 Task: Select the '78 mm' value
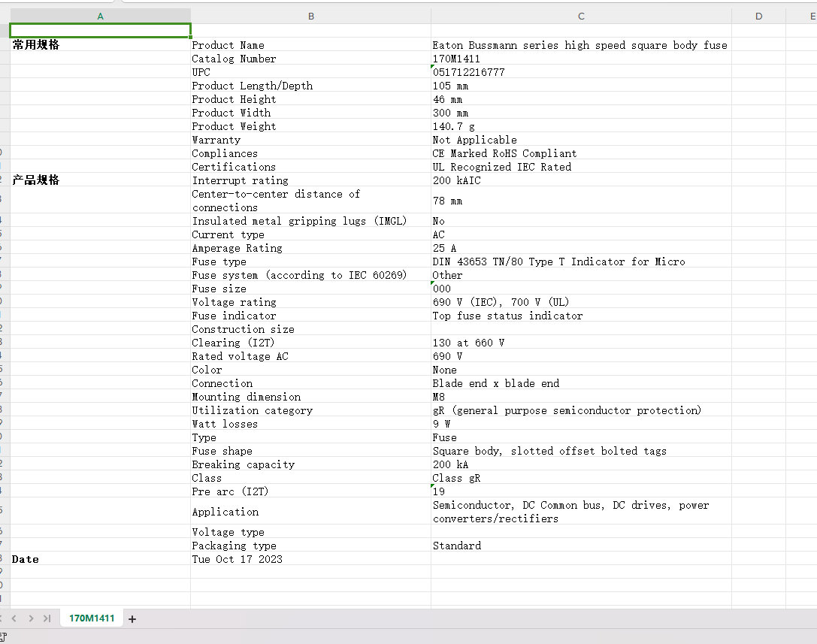pos(582,201)
